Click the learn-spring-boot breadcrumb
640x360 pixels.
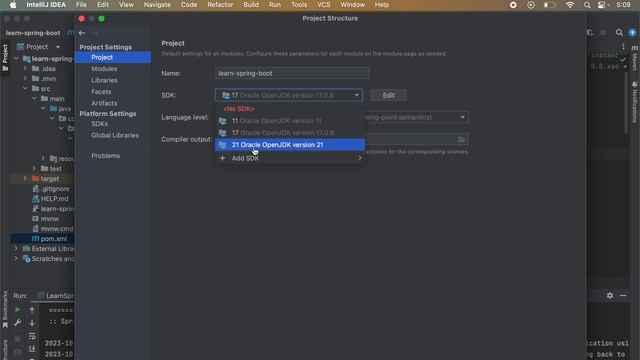[x=33, y=33]
